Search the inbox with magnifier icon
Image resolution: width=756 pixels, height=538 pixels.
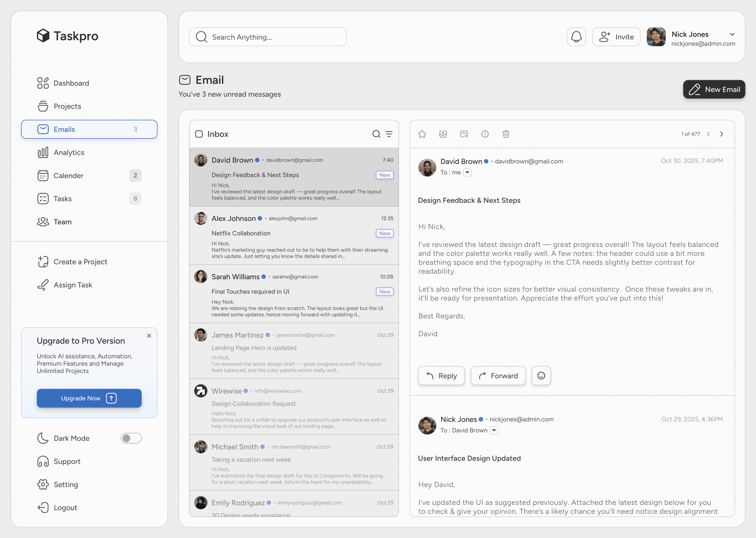click(376, 134)
